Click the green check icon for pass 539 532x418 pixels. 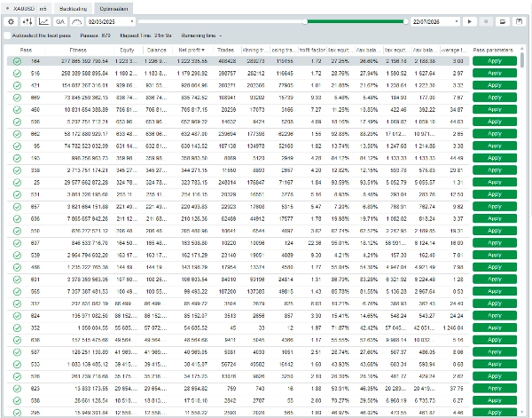tap(17, 255)
